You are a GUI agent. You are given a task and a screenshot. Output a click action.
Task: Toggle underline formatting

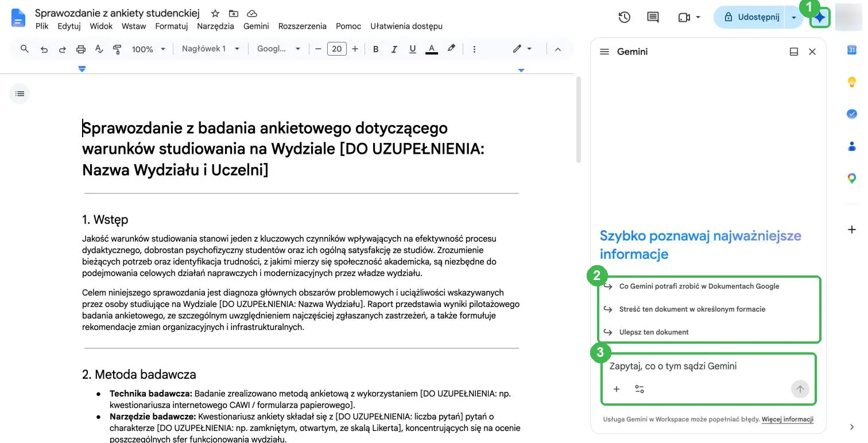pos(412,49)
